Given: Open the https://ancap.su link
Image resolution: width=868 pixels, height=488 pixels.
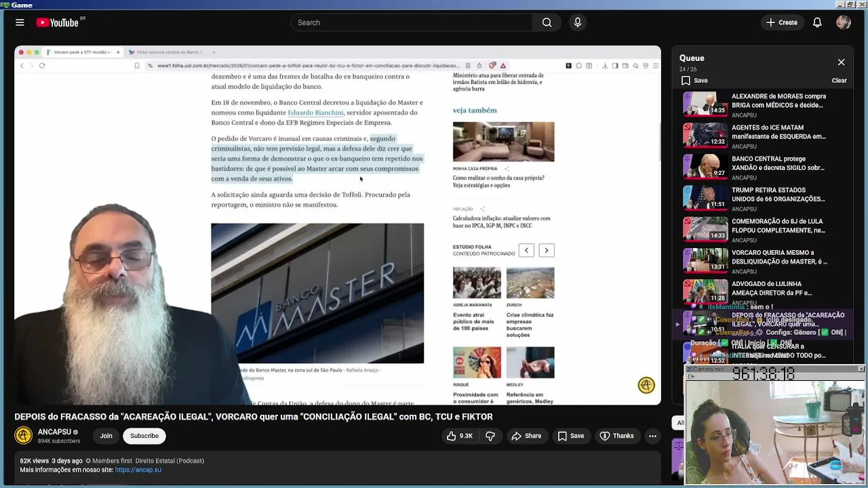Looking at the screenshot, I should pyautogui.click(x=138, y=470).
